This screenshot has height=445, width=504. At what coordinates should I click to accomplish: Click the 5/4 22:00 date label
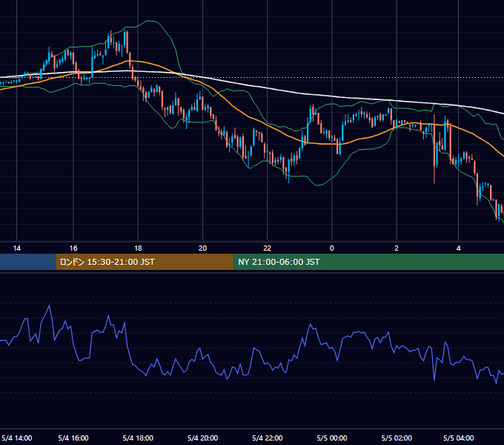point(267,438)
